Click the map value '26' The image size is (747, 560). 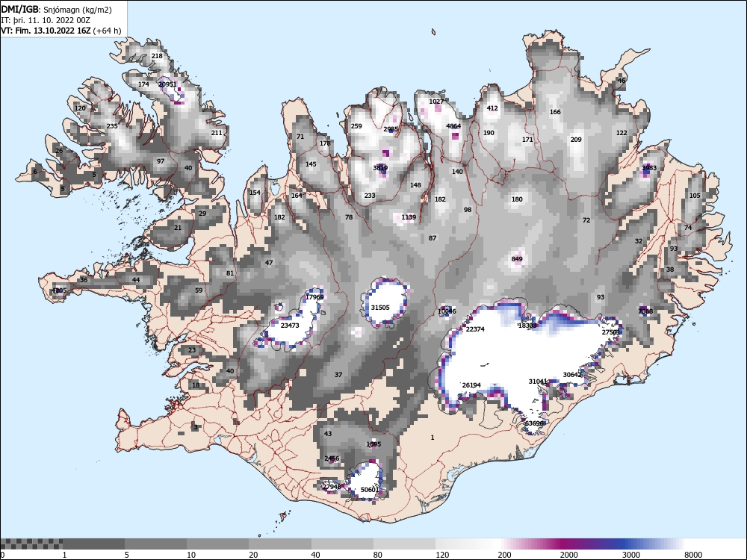(59, 151)
